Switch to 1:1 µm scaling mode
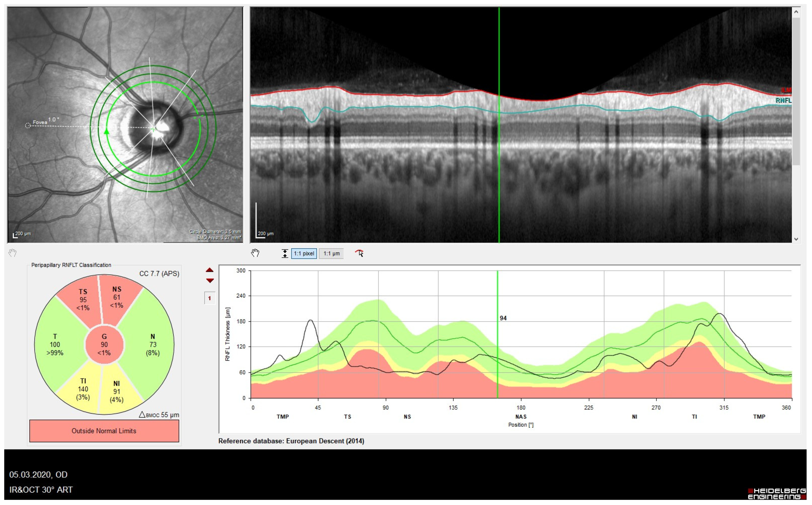Image resolution: width=812 pixels, height=505 pixels. pyautogui.click(x=331, y=254)
